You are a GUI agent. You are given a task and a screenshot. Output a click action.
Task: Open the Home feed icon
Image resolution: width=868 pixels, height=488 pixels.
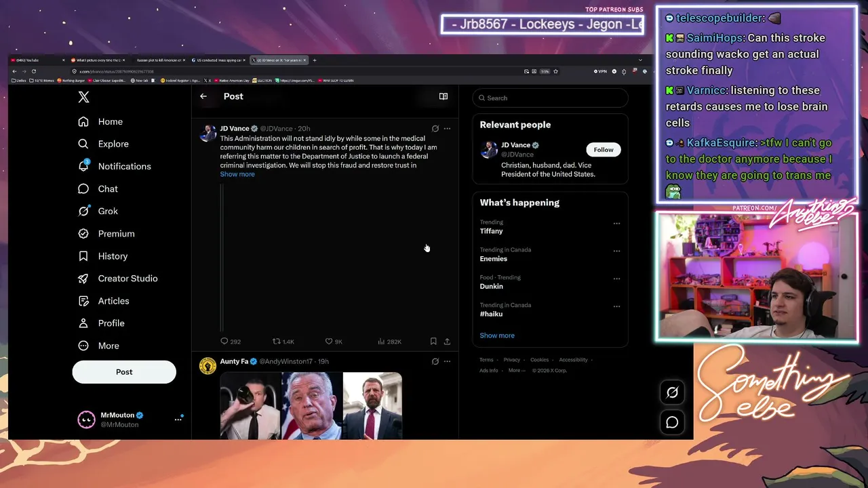point(83,121)
